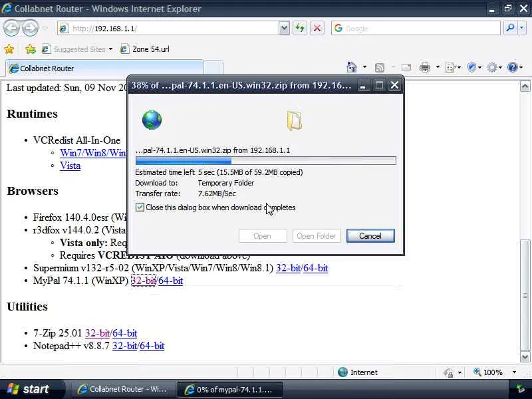Viewport: 532px width, 399px height.
Task: Expand the address bar URL history dropdown
Action: point(284,29)
